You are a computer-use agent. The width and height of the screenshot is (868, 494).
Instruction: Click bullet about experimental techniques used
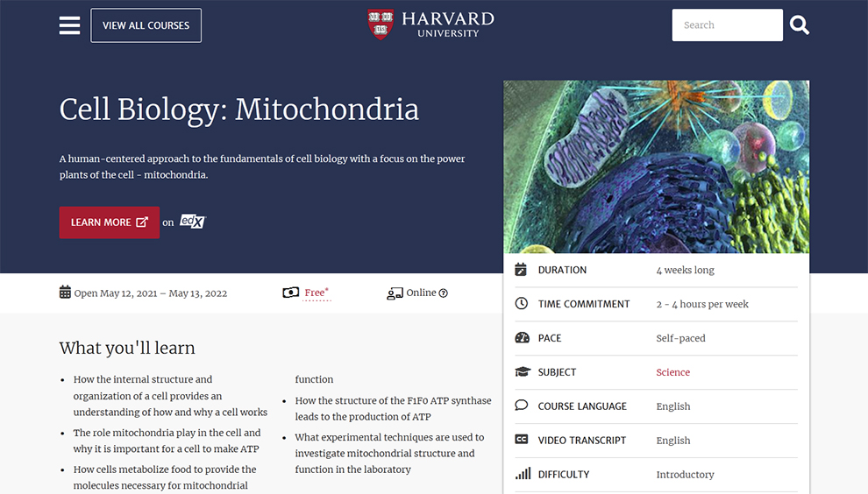[x=389, y=453]
